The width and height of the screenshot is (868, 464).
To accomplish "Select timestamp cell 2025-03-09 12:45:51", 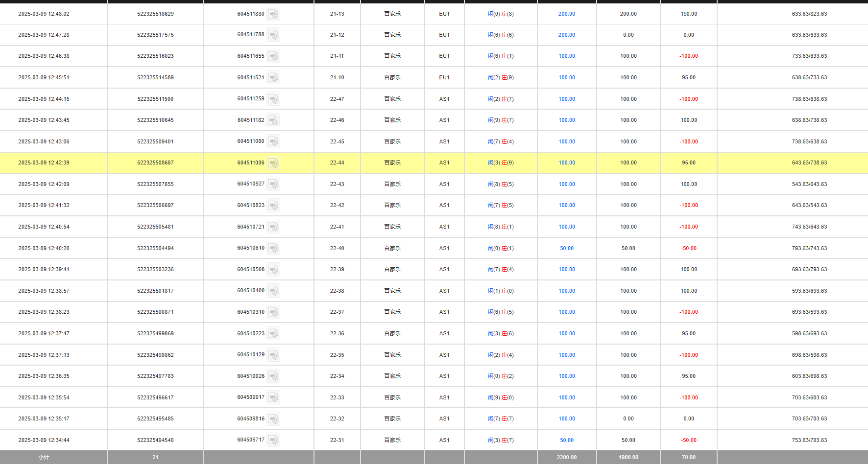I will 44,78.
